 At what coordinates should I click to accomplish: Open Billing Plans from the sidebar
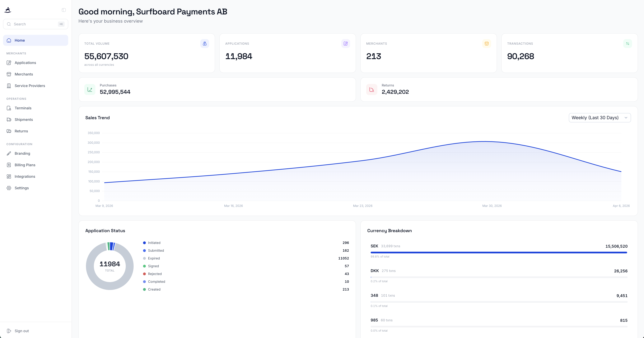click(25, 165)
